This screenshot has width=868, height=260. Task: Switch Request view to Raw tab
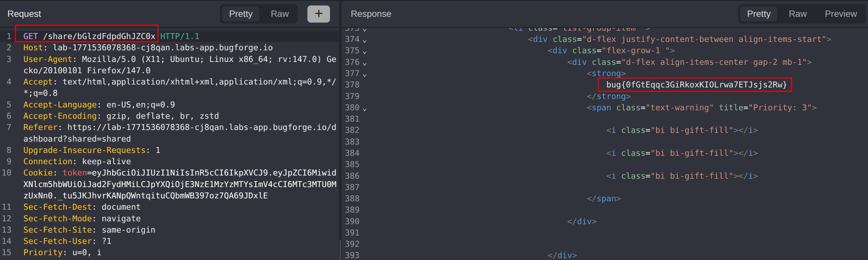(x=279, y=14)
